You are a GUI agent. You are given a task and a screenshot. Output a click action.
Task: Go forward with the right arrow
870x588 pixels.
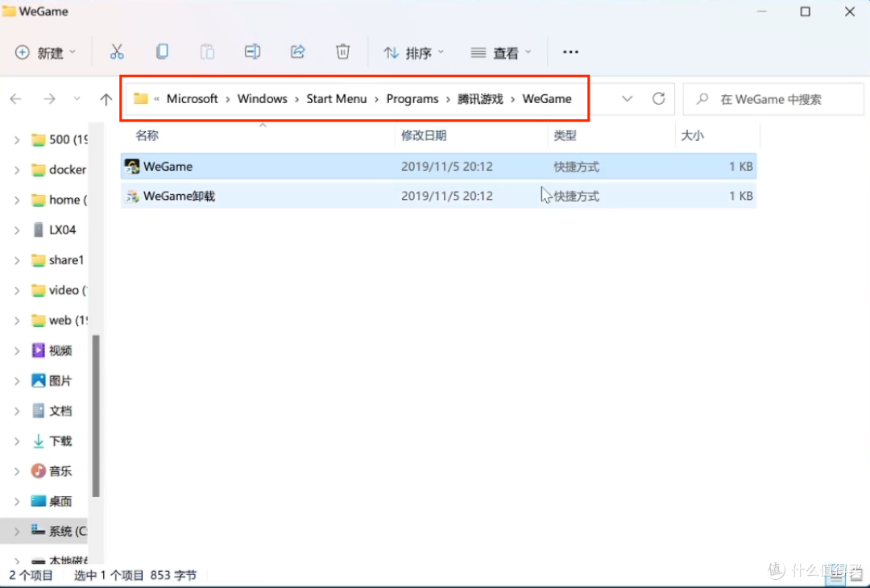tap(49, 99)
